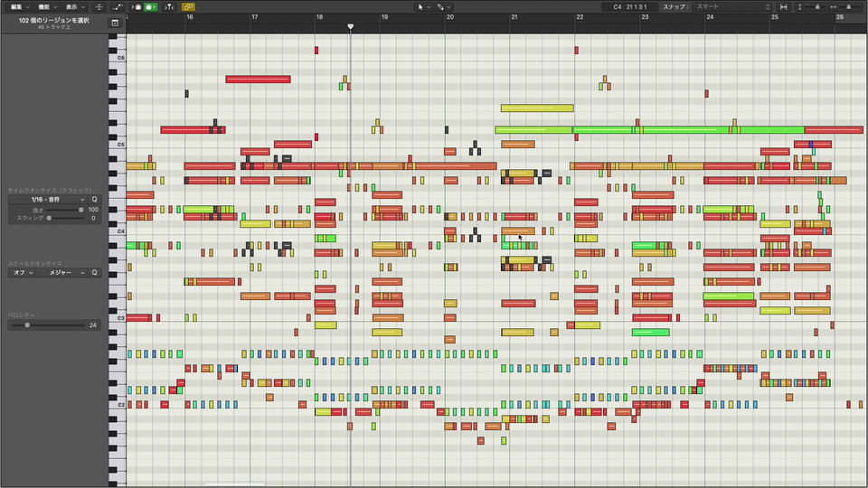Open the メジャー scale dropdown

point(62,273)
